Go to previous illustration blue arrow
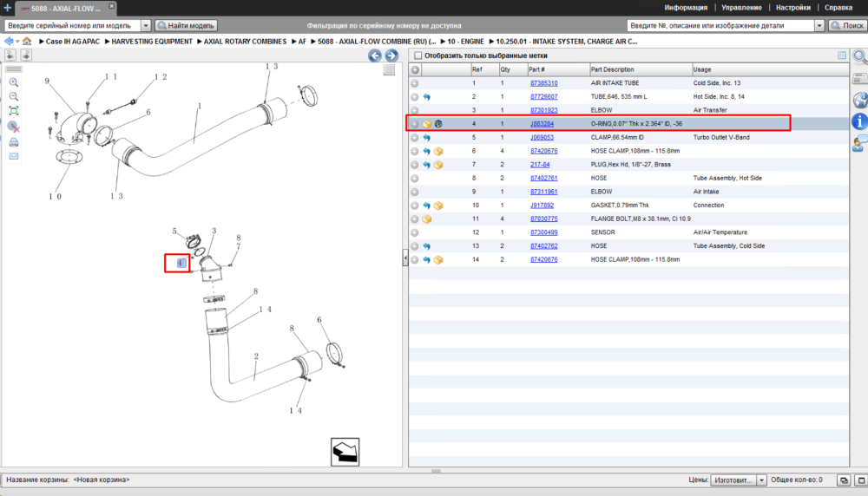 click(375, 55)
